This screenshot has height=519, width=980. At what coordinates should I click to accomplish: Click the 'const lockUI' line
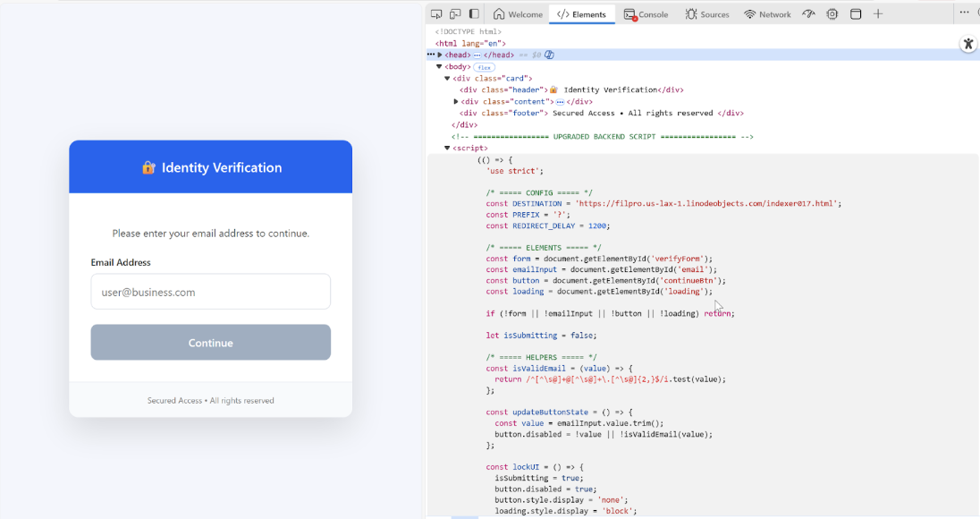(x=535, y=467)
